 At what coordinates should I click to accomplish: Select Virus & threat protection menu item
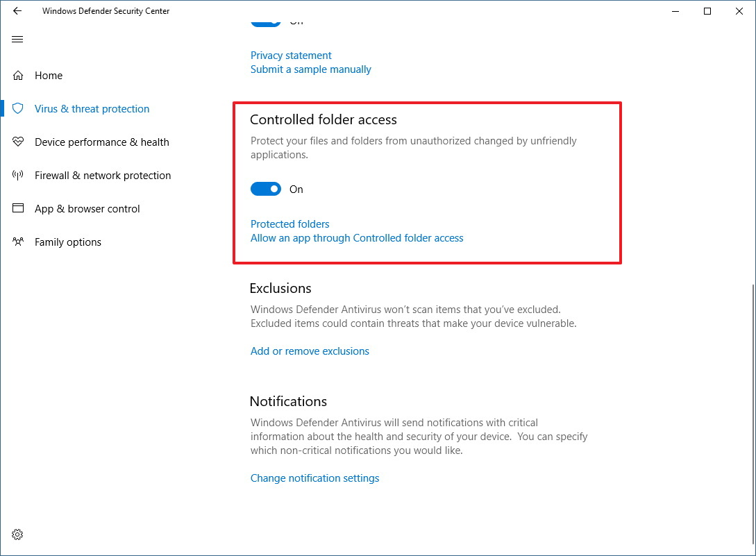92,108
